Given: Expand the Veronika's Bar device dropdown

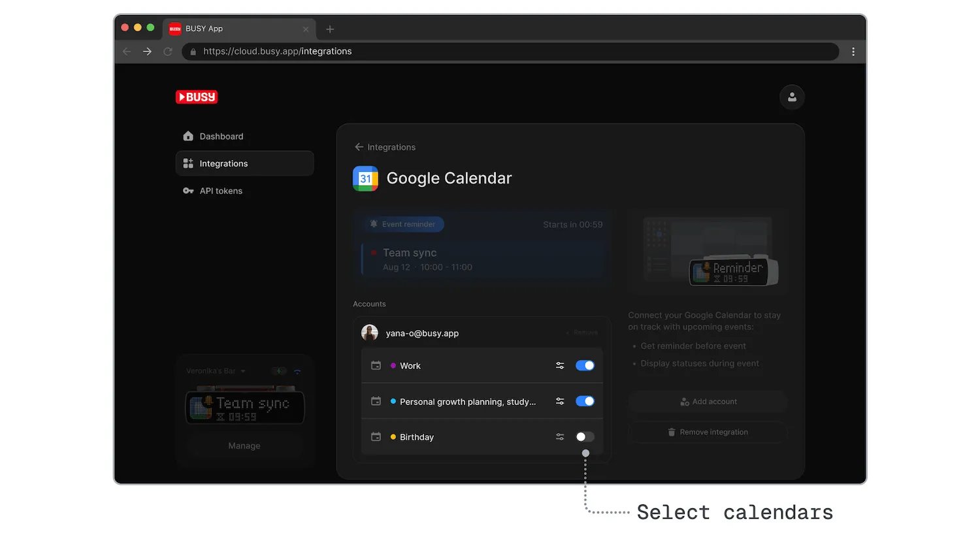Looking at the screenshot, I should [x=216, y=371].
